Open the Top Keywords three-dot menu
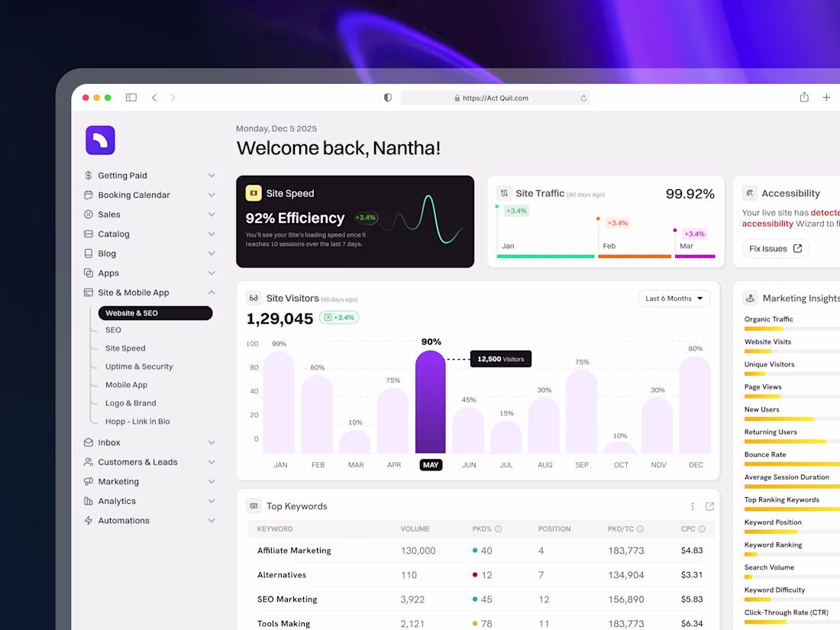Screen dimensions: 840x630 coord(693,506)
